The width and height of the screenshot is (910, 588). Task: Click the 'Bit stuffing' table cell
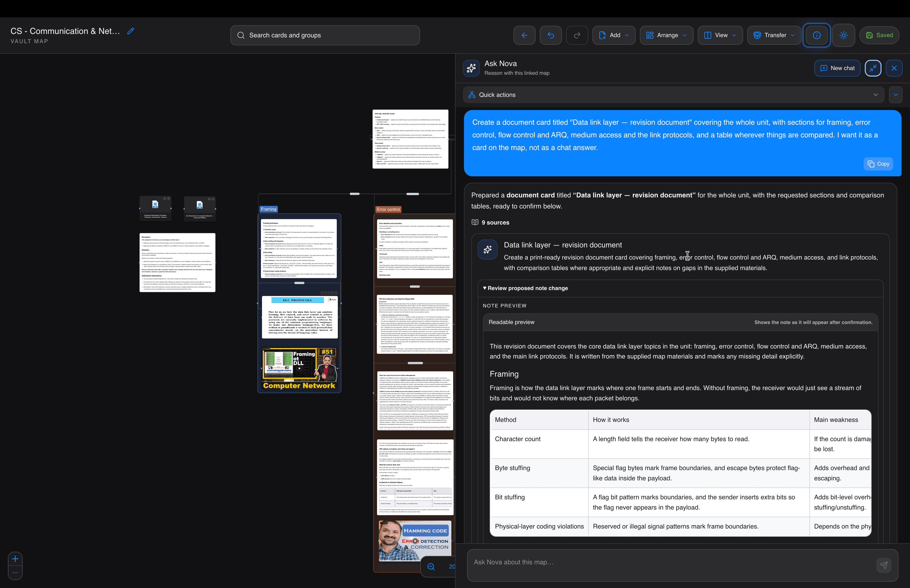click(539, 502)
